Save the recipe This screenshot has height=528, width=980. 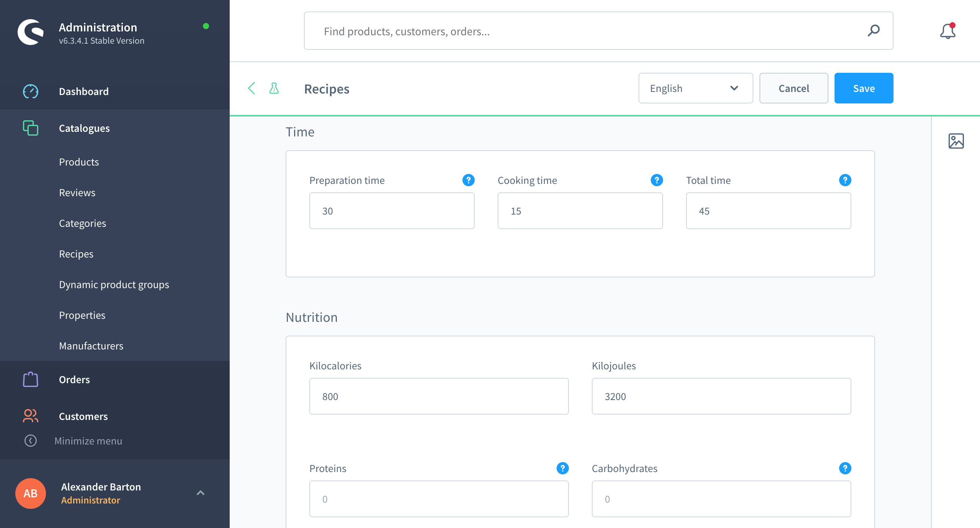[864, 89]
